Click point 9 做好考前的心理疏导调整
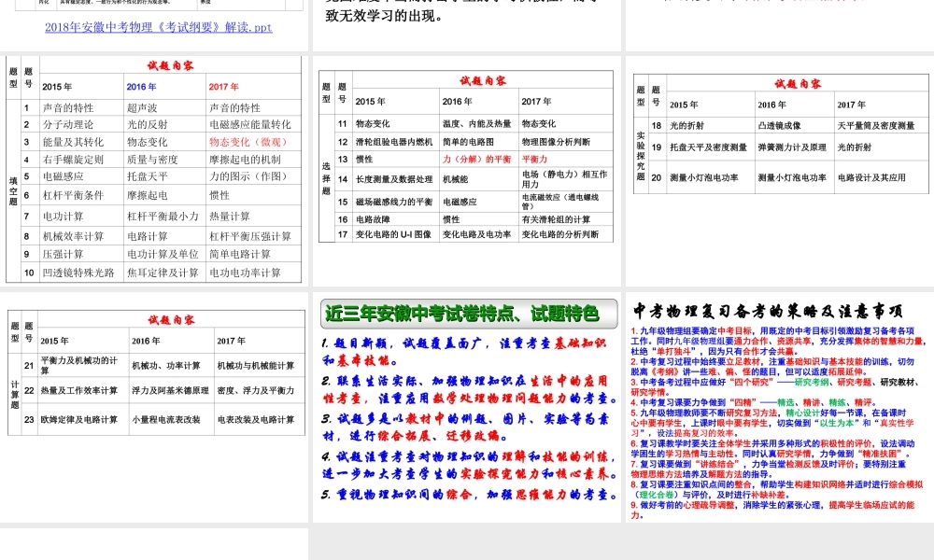The width and height of the screenshot is (934, 560). [x=772, y=510]
